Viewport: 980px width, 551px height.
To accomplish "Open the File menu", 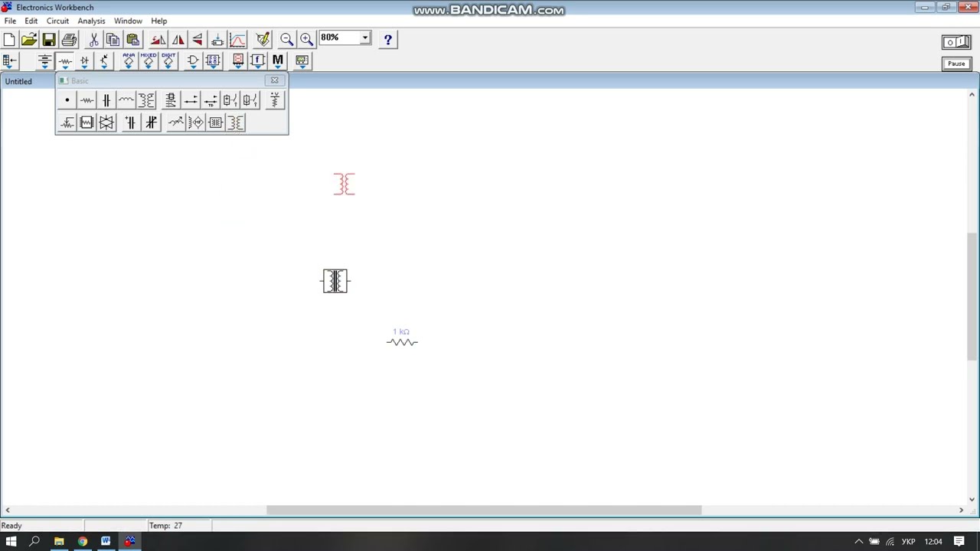I will (10, 21).
